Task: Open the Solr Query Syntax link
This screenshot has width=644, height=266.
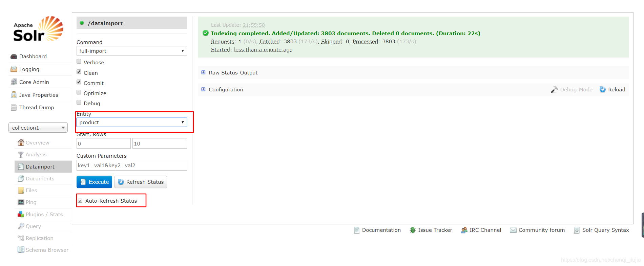Action: pos(605,230)
